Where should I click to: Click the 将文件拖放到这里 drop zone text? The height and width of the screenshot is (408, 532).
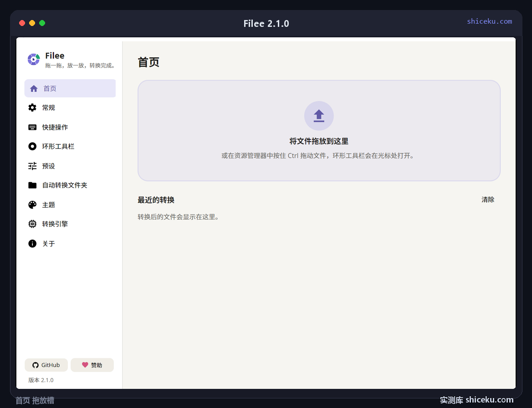pyautogui.click(x=319, y=141)
